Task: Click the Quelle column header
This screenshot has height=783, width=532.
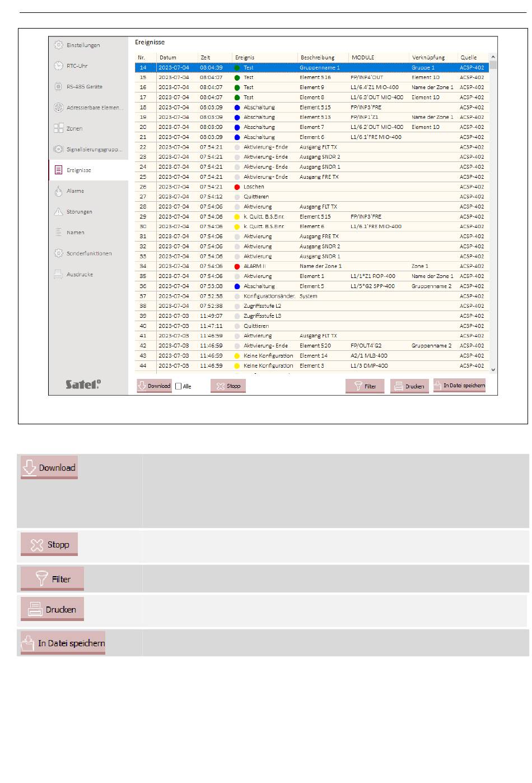Action: pyautogui.click(x=473, y=57)
